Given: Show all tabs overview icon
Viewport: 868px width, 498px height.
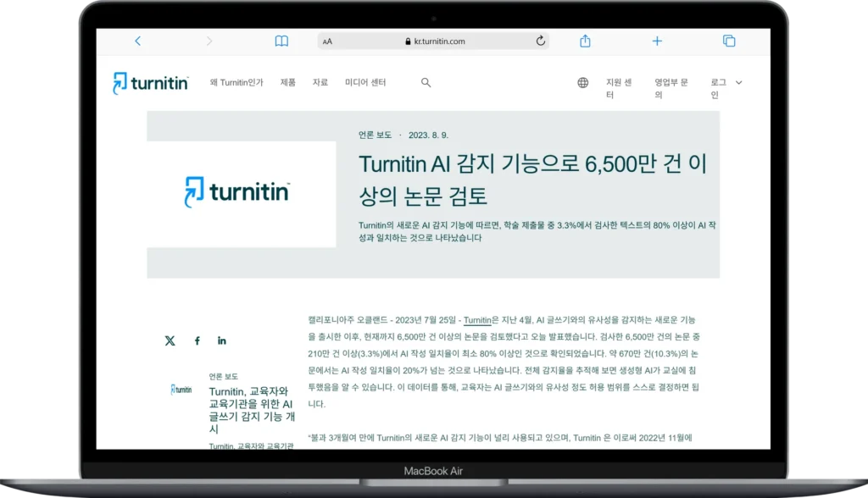Looking at the screenshot, I should pyautogui.click(x=729, y=41).
